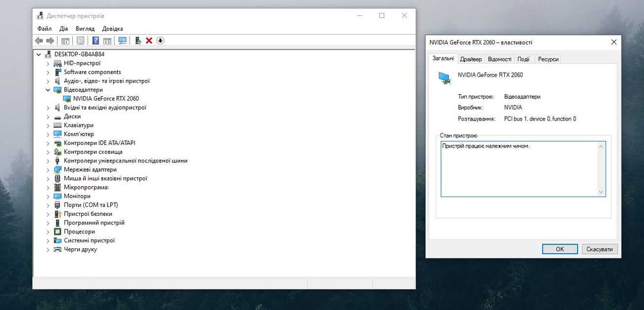The height and width of the screenshot is (310, 644).
Task: Expand Вхідні та вихідні аудіопристрої
Action: point(48,108)
